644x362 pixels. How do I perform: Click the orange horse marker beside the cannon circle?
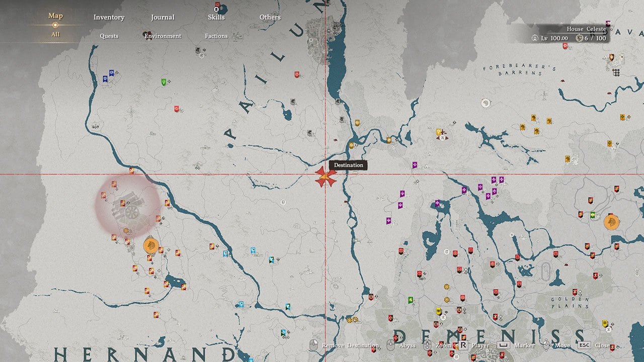click(151, 246)
